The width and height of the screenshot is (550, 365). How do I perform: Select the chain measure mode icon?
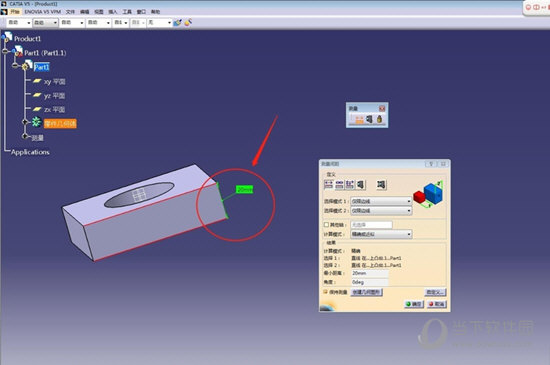pyautogui.click(x=339, y=184)
